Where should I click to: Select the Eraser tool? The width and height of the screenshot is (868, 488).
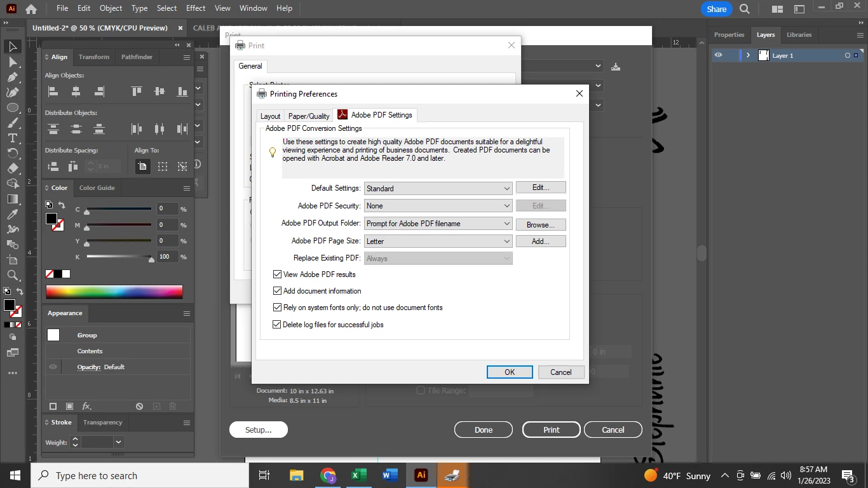coord(12,169)
